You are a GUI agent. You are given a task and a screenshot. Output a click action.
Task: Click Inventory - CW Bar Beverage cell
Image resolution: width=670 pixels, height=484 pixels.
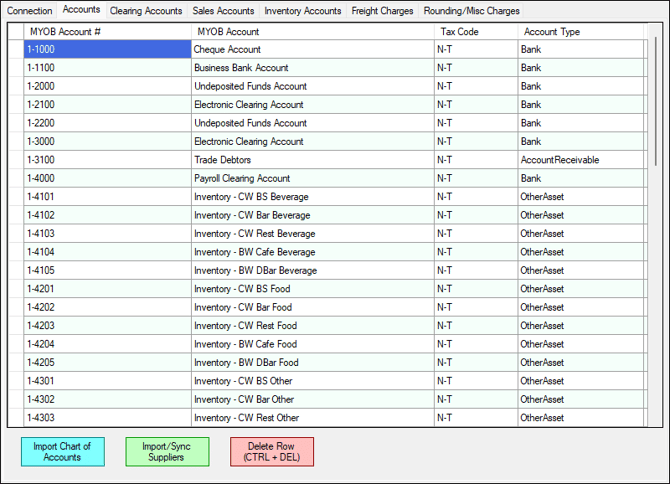[312, 215]
